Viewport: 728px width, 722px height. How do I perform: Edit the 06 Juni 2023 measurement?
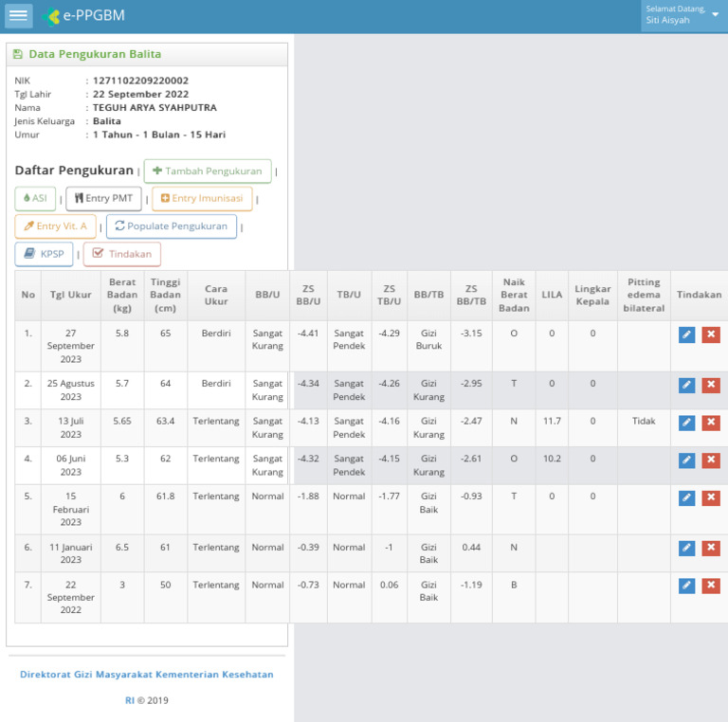coord(686,460)
